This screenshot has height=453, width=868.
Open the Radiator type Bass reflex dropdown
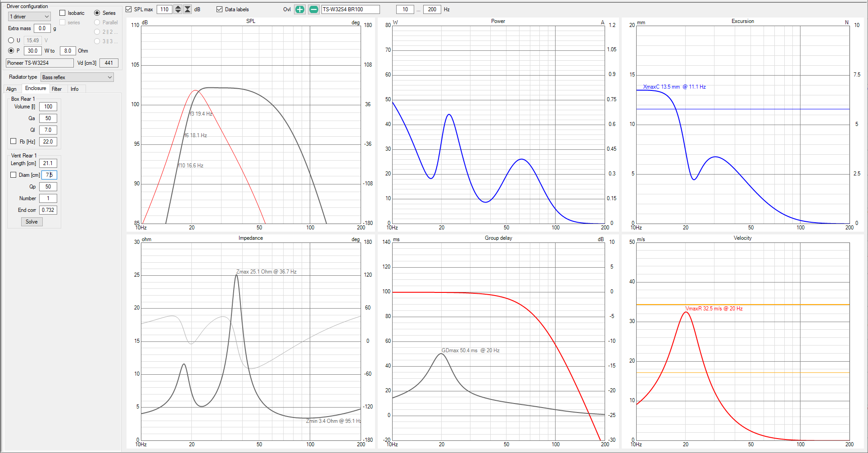77,77
